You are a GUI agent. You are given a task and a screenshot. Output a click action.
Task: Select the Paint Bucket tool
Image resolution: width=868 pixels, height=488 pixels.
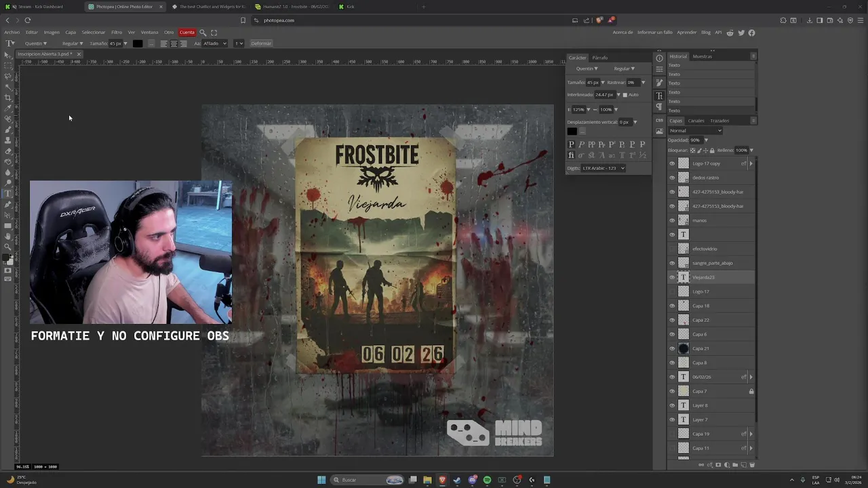point(8,162)
